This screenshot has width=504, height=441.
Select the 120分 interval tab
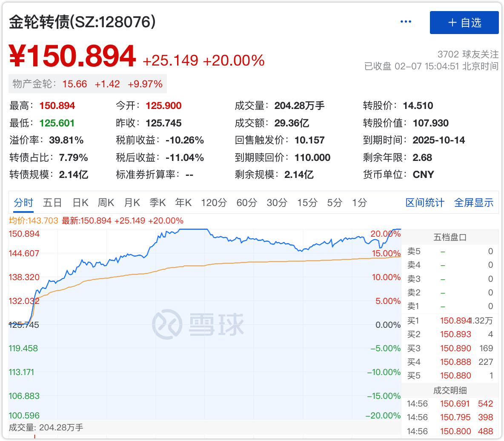(x=214, y=203)
